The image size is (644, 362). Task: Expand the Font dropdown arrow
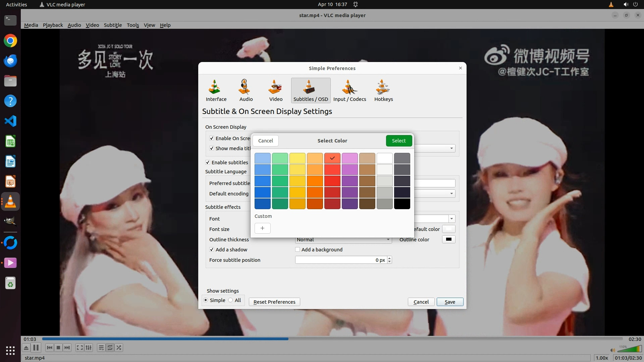tap(452, 219)
